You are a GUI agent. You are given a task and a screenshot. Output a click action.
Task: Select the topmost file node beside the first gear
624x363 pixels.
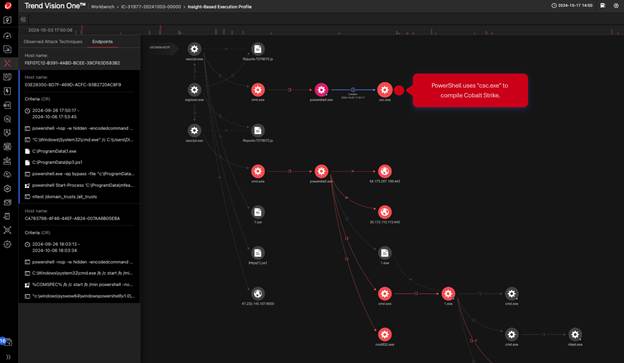[258, 49]
